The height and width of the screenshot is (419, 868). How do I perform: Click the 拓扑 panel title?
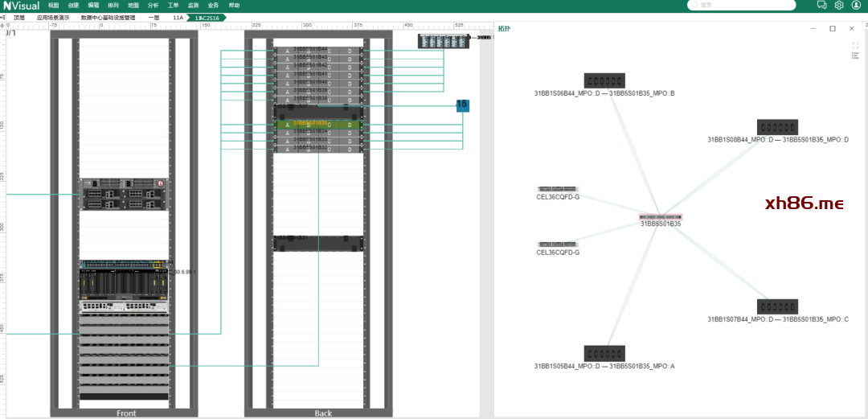504,28
